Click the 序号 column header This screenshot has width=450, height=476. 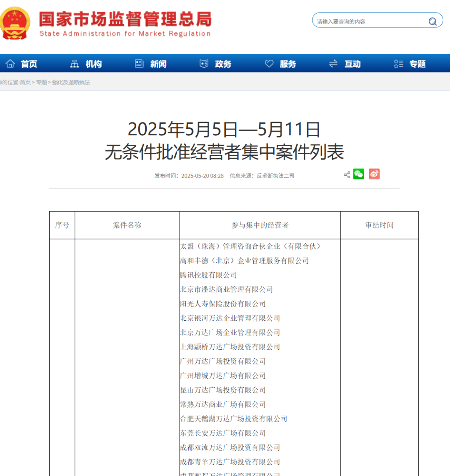pos(62,225)
